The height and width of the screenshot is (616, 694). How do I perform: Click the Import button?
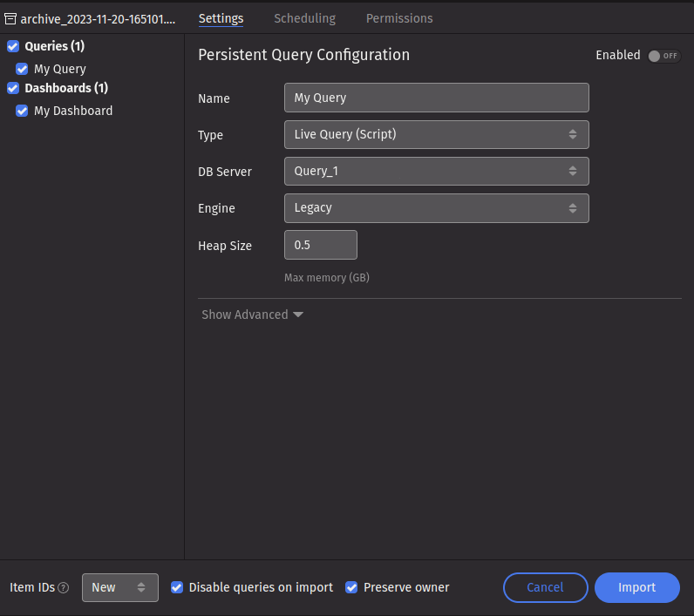(636, 587)
